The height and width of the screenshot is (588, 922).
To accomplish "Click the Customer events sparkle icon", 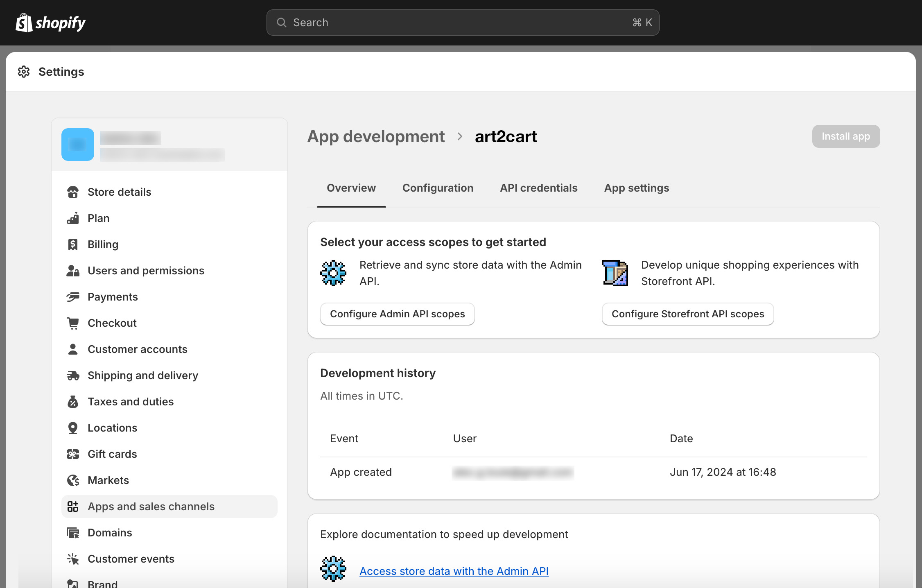I will point(73,559).
